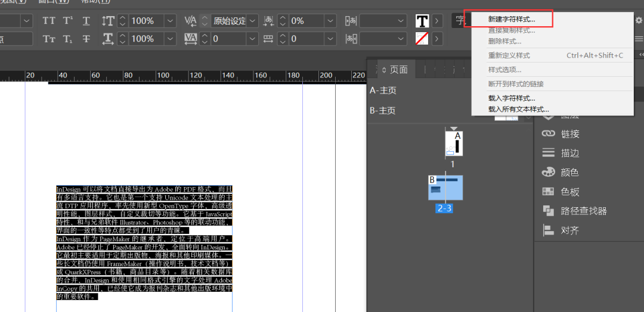Adjust tsume percentage with stepper arrows

[282, 21]
